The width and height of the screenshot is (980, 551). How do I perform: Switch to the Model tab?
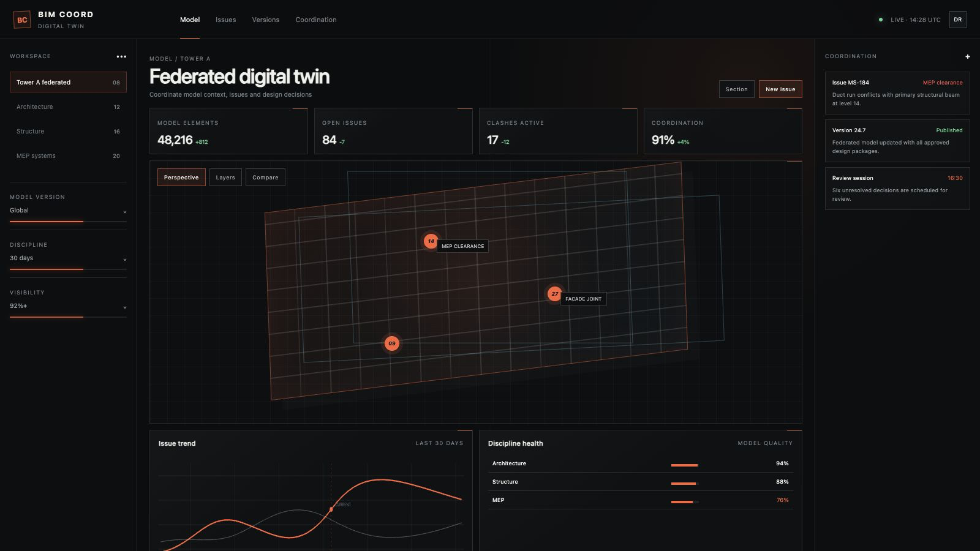(x=190, y=20)
